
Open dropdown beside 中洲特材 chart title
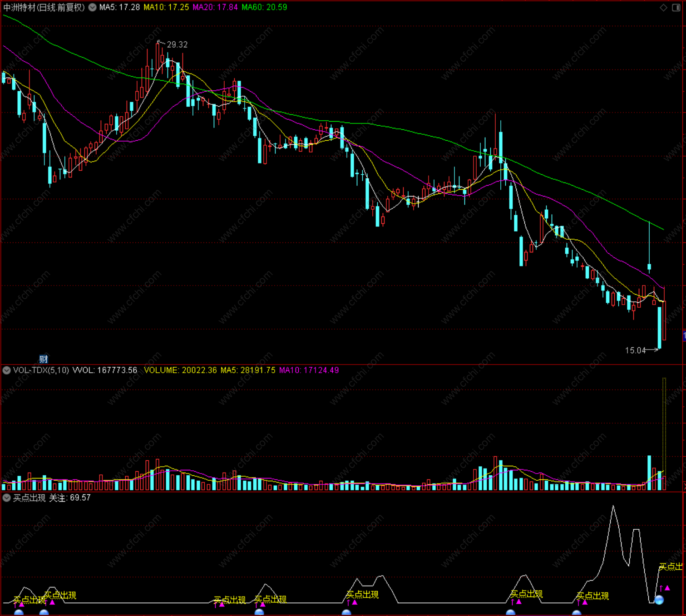point(93,7)
